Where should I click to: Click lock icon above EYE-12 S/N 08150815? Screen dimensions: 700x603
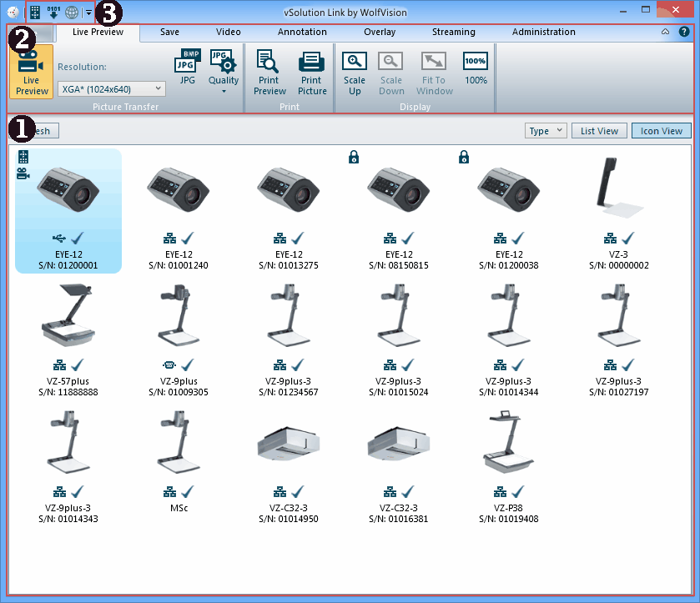[354, 157]
